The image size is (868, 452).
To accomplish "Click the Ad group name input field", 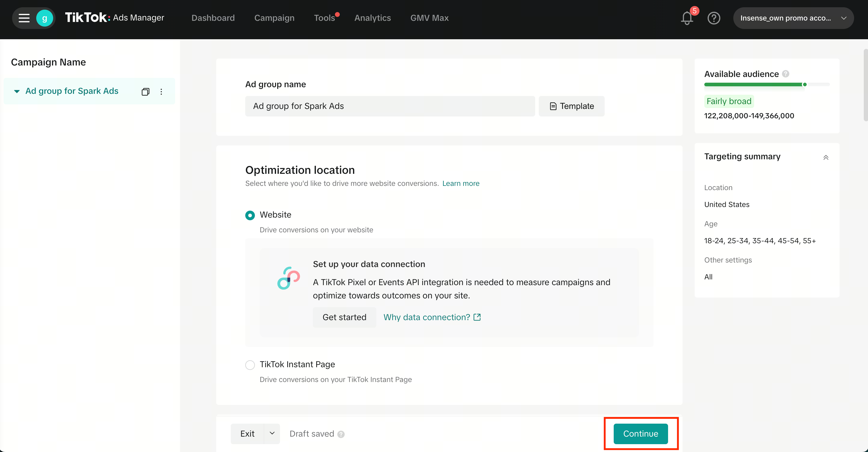I will 390,106.
